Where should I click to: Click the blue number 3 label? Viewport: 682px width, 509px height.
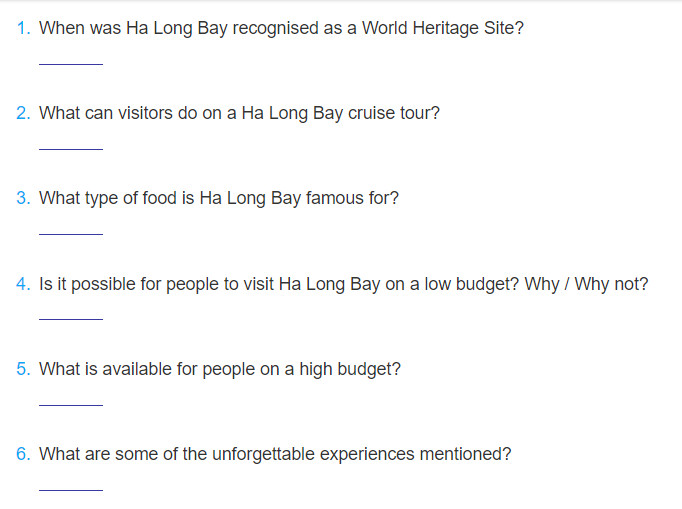(x=23, y=198)
